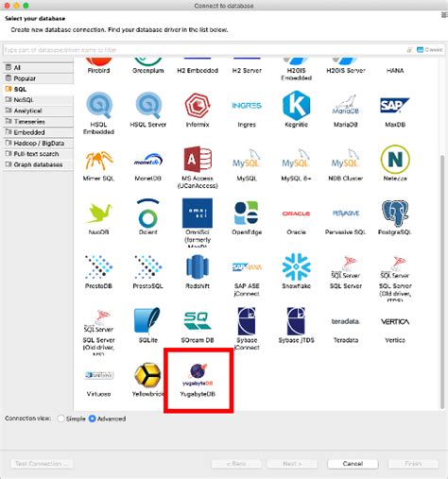Select the Teradata driver
448x479 pixels.
pos(346,330)
